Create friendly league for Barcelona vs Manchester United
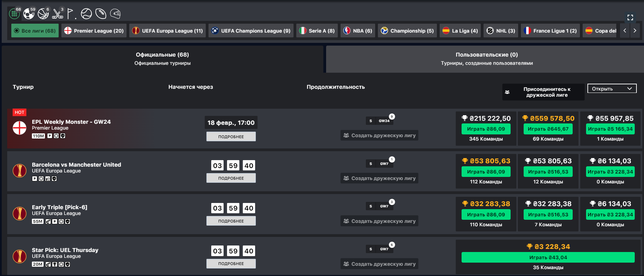The width and height of the screenshot is (644, 276). (379, 178)
